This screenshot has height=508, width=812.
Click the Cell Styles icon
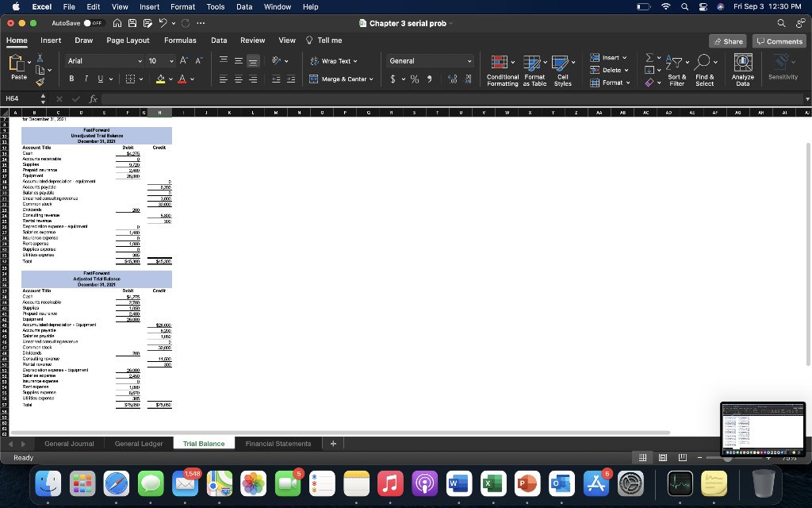point(560,63)
